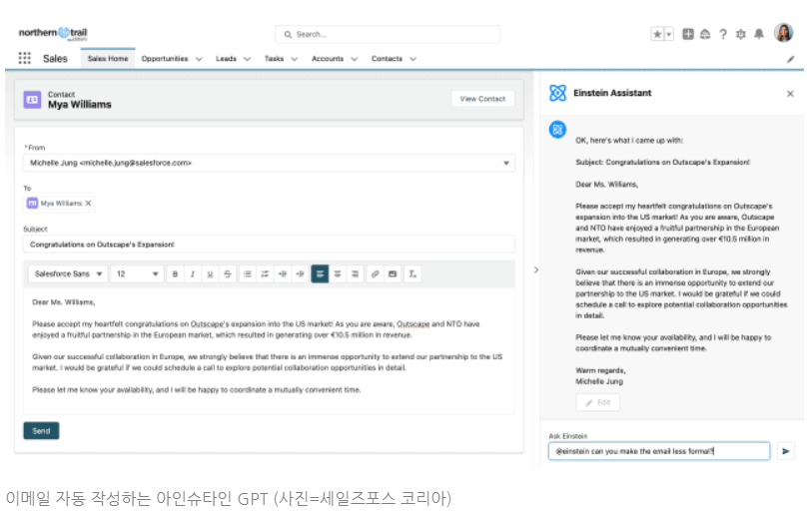
Task: Open global actions plus icon
Action: point(688,34)
